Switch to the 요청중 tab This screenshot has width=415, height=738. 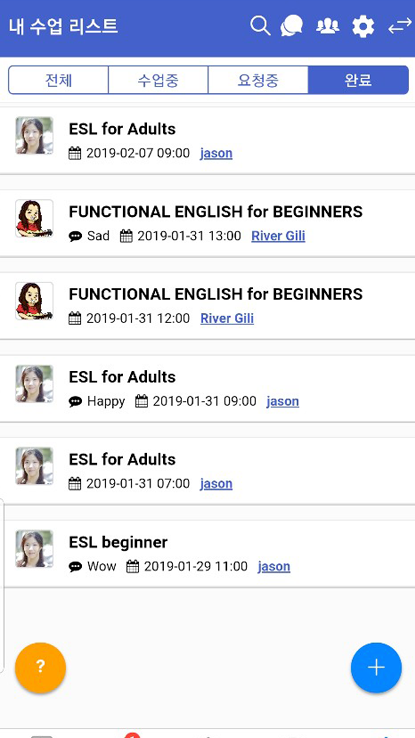258,80
